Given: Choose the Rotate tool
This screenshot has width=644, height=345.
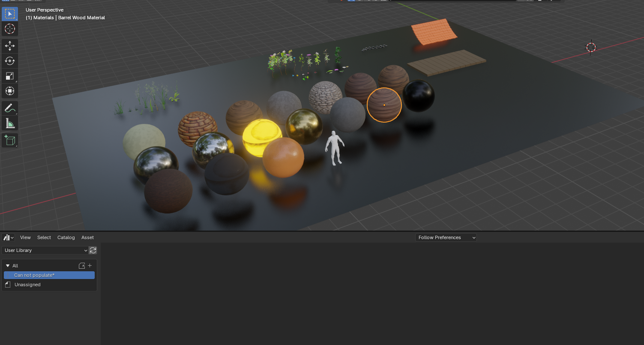Looking at the screenshot, I should point(9,61).
